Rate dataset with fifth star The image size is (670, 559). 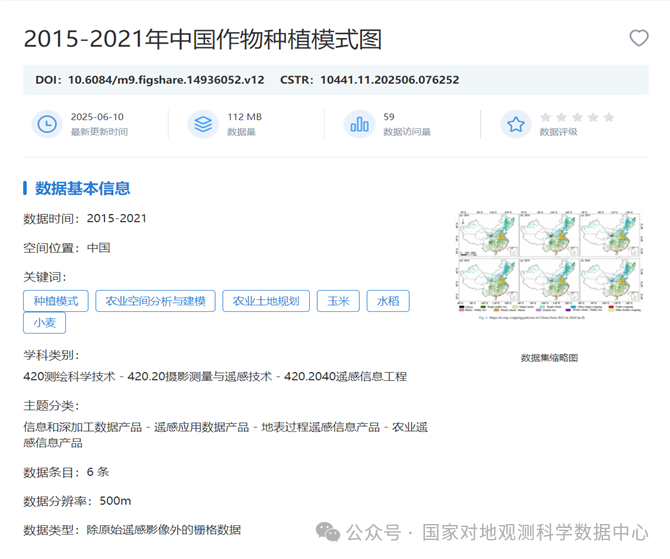pyautogui.click(x=609, y=117)
